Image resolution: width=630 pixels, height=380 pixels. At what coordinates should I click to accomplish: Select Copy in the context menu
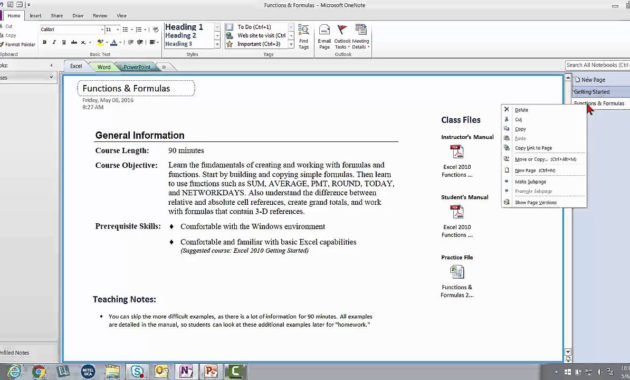pyautogui.click(x=544, y=129)
